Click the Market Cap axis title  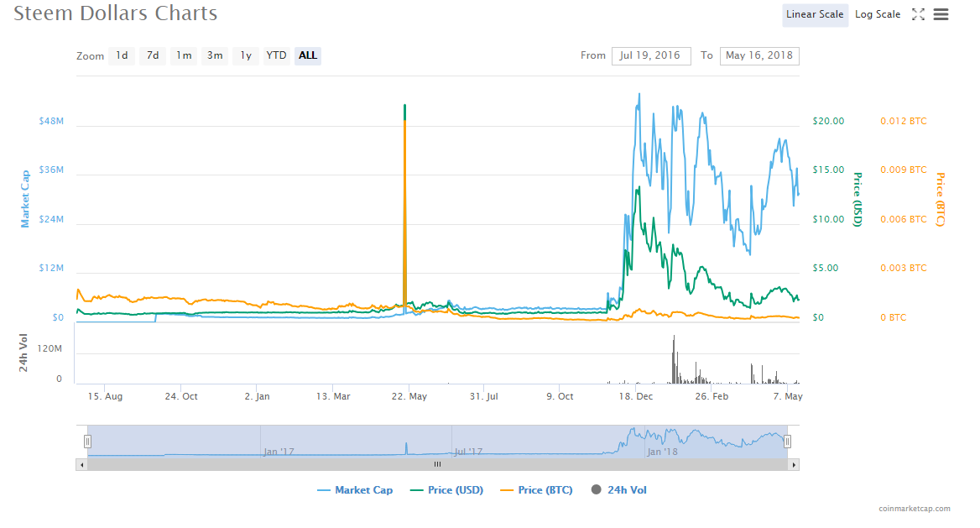click(x=25, y=199)
